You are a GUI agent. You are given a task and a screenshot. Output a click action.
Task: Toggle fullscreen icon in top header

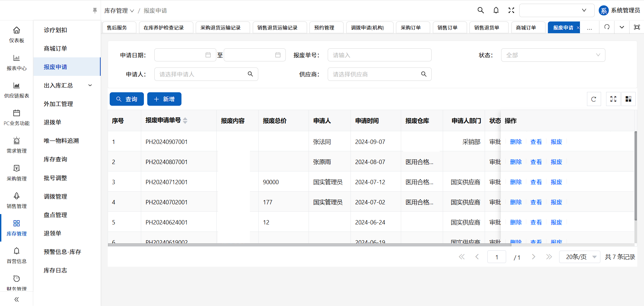[511, 10]
